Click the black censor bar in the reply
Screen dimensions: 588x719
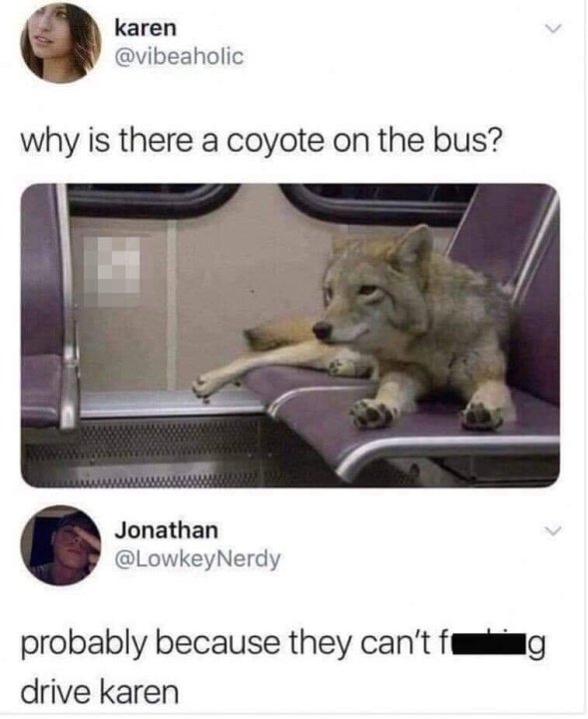(x=487, y=644)
